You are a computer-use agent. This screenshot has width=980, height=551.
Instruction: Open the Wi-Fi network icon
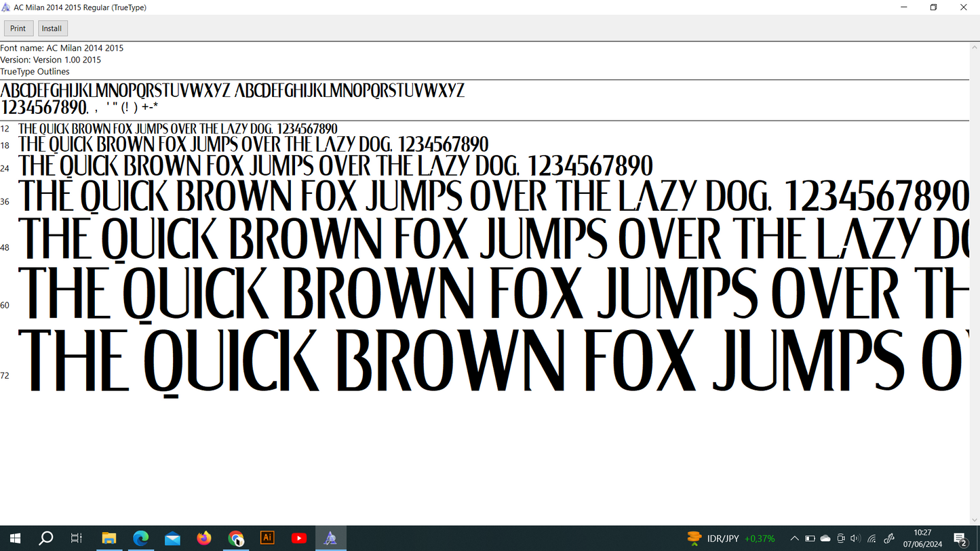pyautogui.click(x=872, y=539)
